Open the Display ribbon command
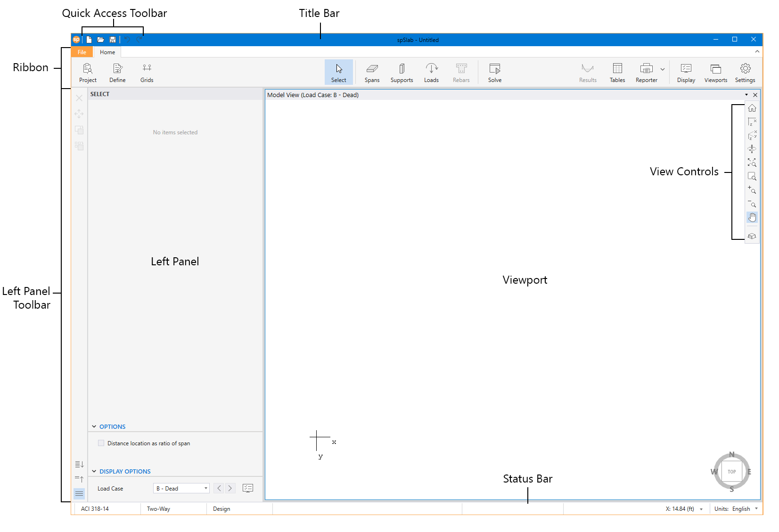 point(686,73)
